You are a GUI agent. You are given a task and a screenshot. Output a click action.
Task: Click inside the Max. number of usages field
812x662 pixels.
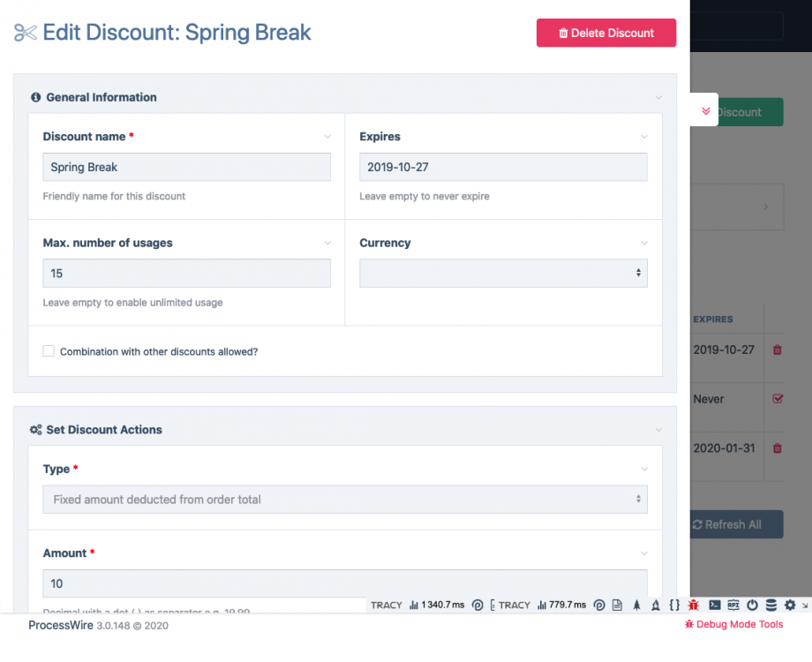pos(186,274)
